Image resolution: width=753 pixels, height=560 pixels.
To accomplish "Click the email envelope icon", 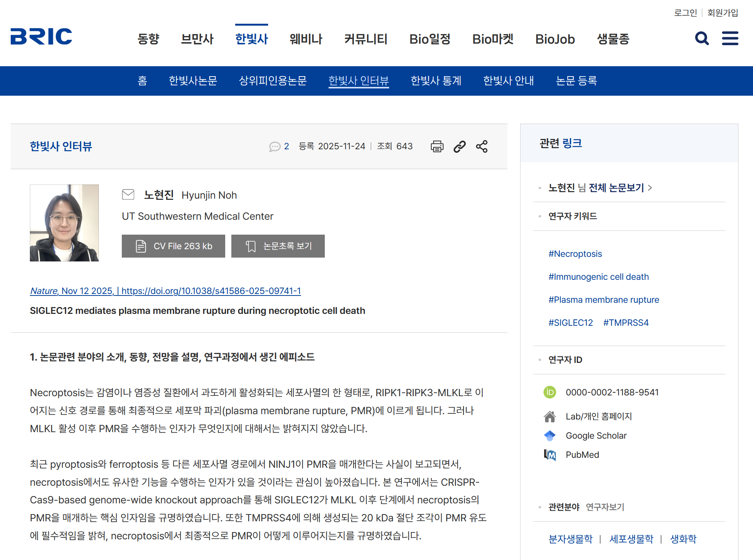I will tap(128, 195).
